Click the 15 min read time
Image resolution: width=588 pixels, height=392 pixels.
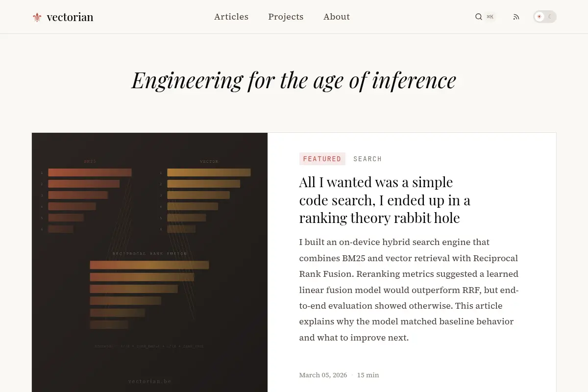[x=368, y=375]
